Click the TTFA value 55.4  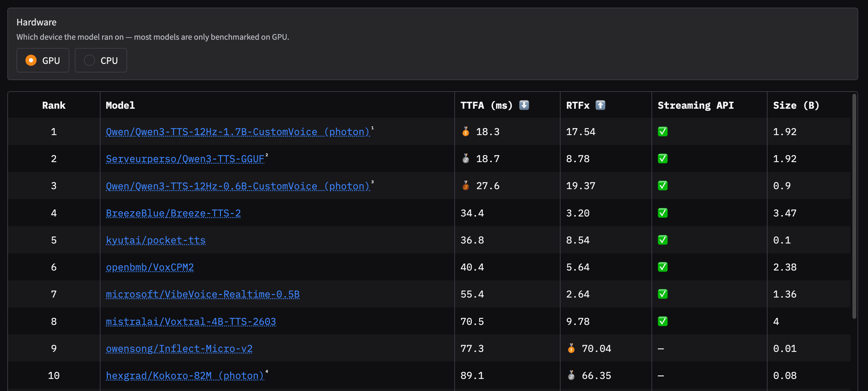pyautogui.click(x=472, y=294)
